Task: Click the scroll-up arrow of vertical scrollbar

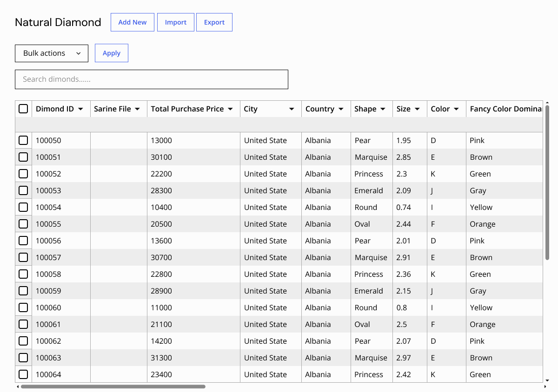Action: point(547,103)
